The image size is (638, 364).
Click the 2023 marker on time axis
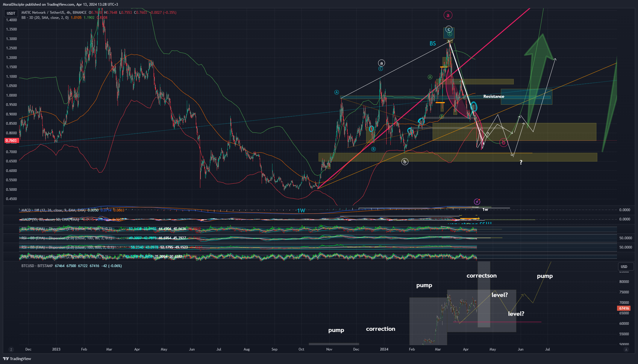pyautogui.click(x=56, y=349)
